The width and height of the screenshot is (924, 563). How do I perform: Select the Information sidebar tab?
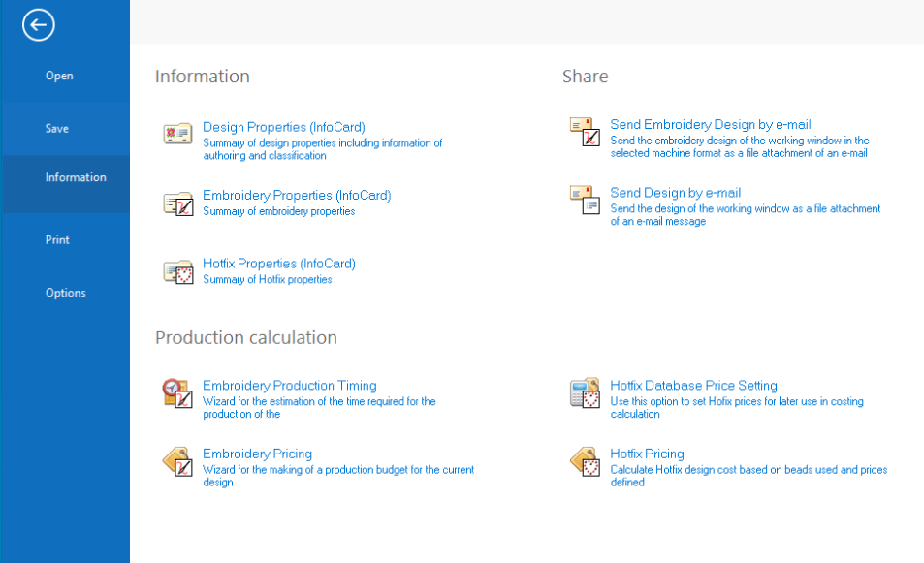click(x=76, y=177)
